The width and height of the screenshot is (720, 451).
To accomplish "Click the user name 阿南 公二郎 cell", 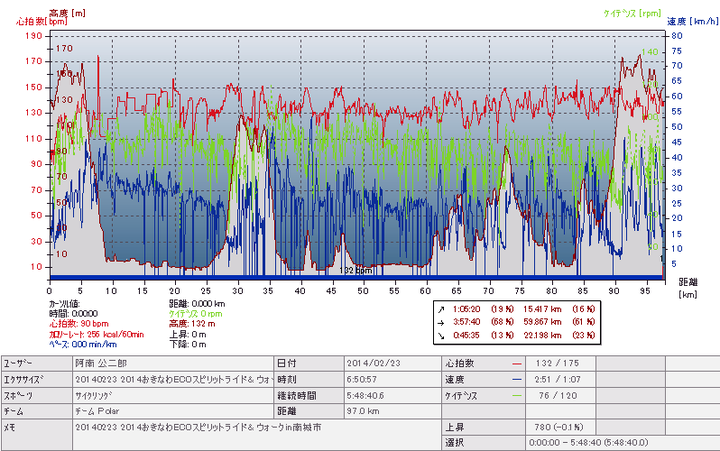I will (173, 364).
